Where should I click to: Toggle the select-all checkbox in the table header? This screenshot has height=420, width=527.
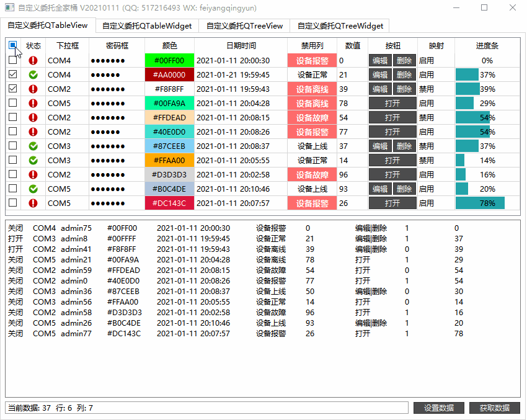[13, 45]
